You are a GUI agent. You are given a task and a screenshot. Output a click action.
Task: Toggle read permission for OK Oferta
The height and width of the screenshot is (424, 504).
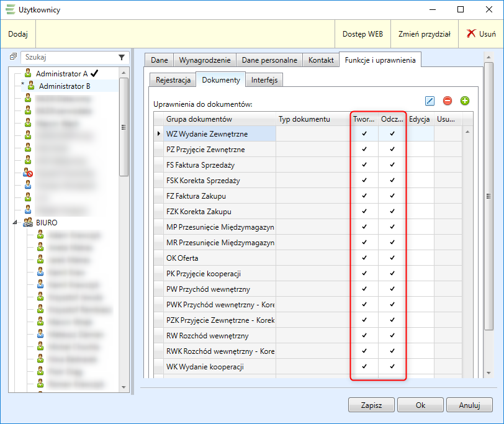(x=392, y=258)
